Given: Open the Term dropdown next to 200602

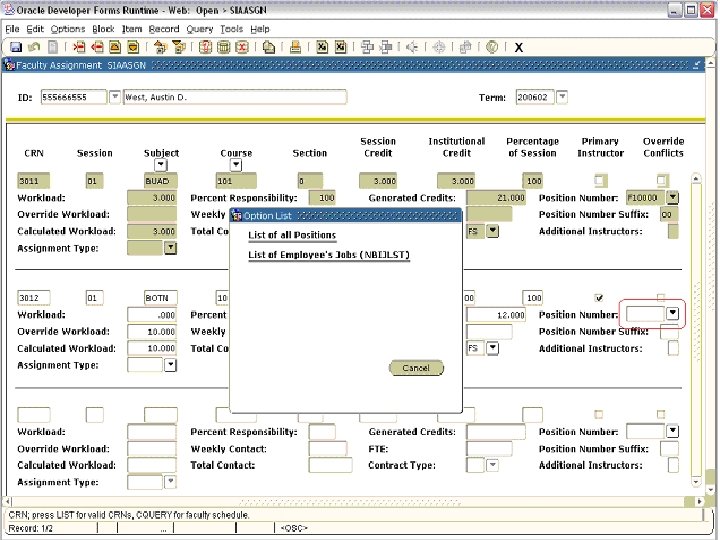Looking at the screenshot, I should coord(562,97).
